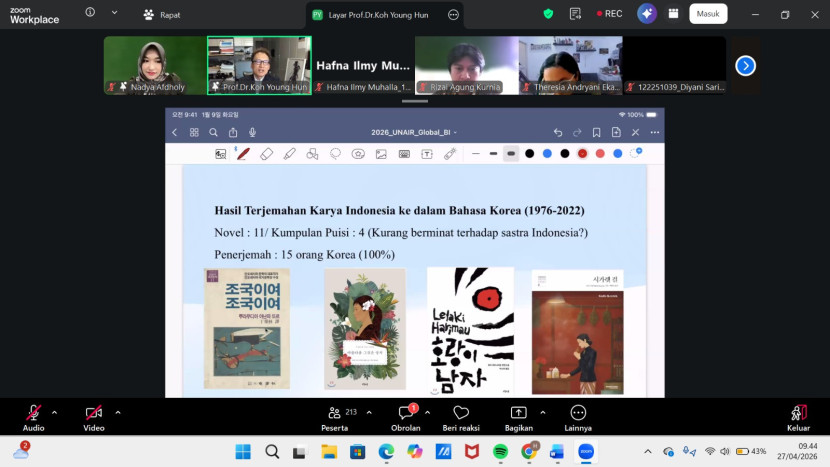Open the three-dots menu in notes app
This screenshot has width=830, height=467.
(655, 132)
